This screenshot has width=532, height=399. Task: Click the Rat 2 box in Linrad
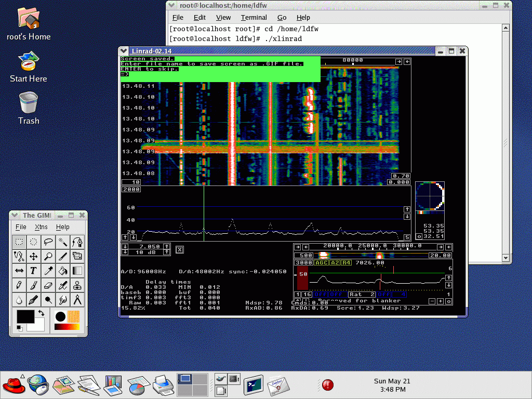(x=362, y=294)
